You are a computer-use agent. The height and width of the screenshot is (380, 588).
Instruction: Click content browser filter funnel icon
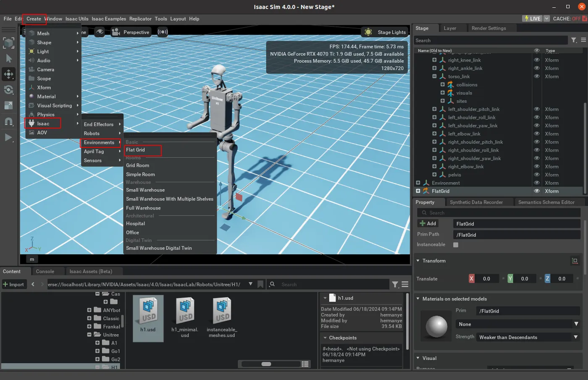(x=395, y=285)
